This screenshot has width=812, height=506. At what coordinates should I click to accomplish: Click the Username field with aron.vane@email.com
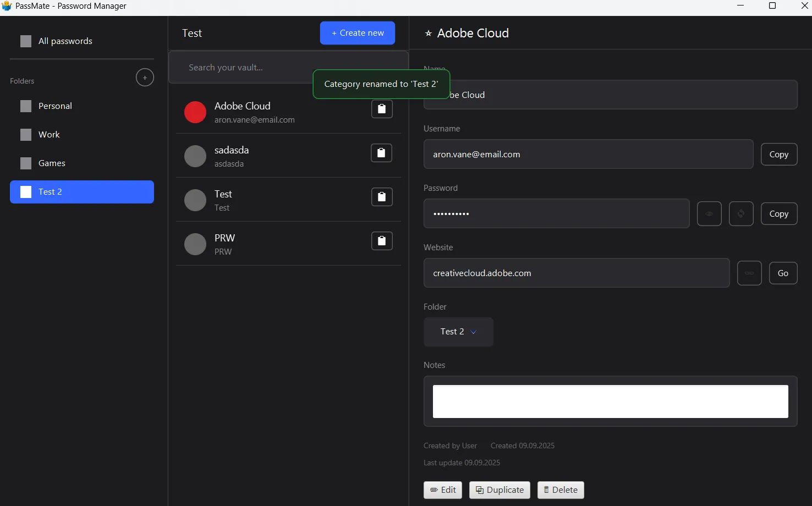[588, 154]
